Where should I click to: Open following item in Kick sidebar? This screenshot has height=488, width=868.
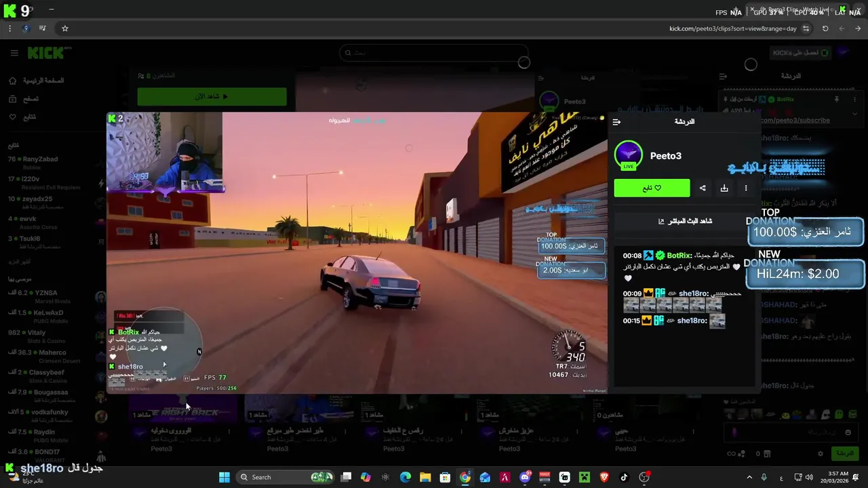23,117
